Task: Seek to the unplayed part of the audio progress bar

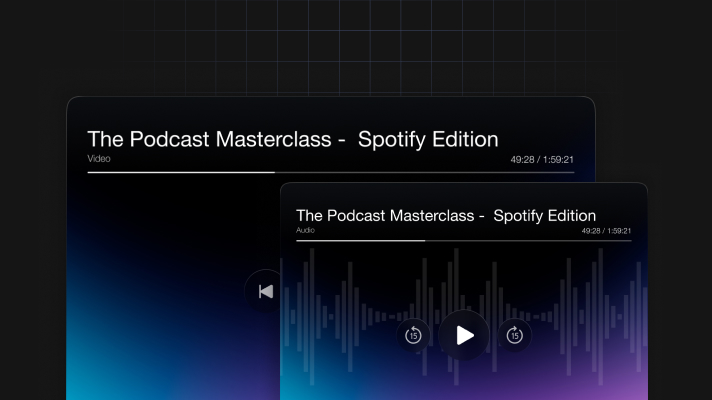Action: tap(530, 240)
